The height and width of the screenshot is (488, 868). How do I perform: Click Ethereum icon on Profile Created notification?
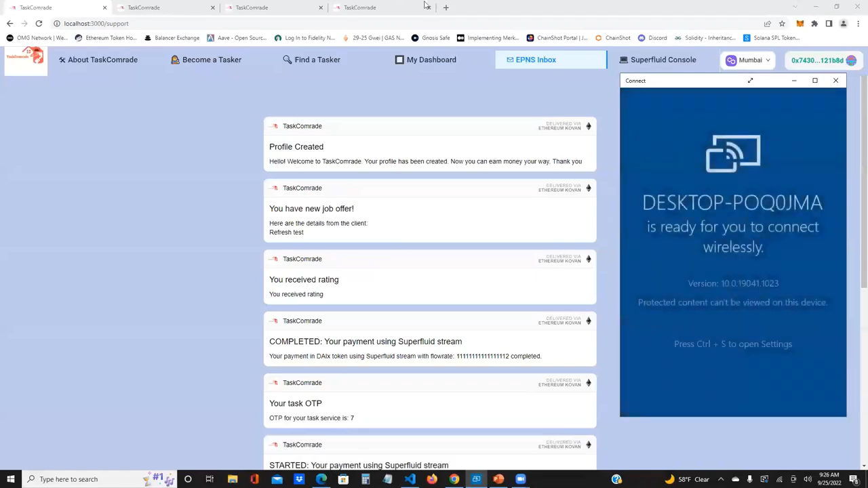pos(589,126)
